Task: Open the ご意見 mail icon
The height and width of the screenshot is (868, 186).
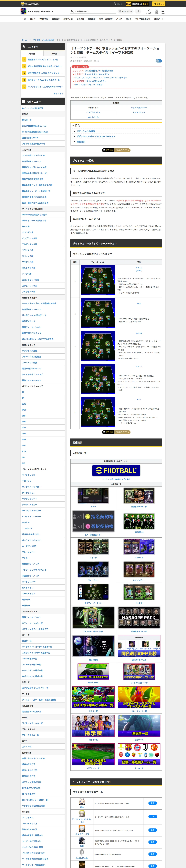Action: point(156,11)
